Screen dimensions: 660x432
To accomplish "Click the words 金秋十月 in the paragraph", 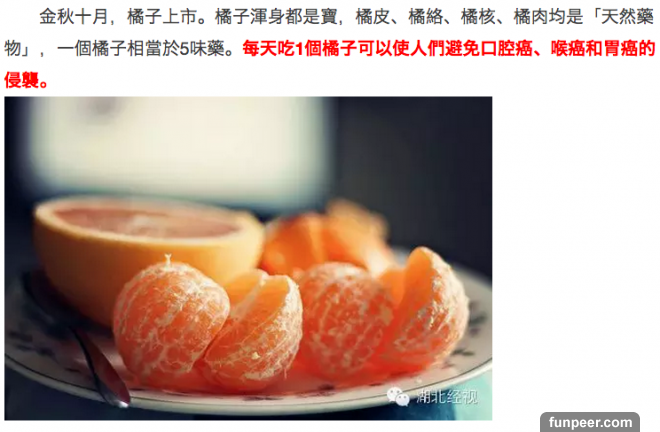I will point(74,17).
